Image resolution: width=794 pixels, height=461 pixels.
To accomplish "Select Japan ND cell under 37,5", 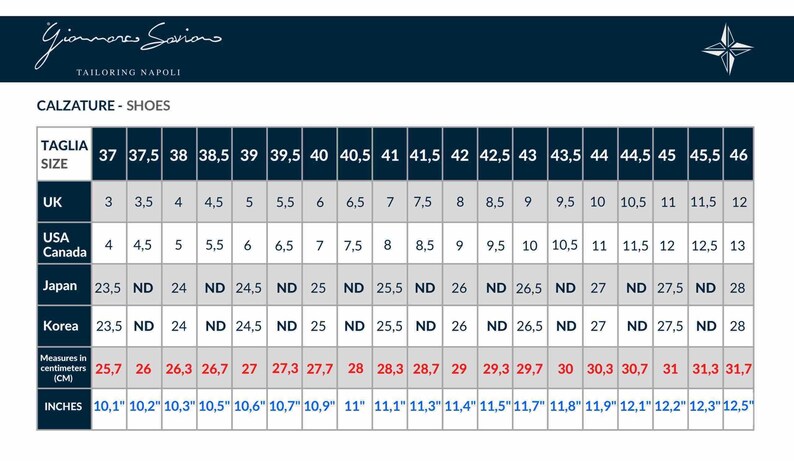I will (143, 288).
